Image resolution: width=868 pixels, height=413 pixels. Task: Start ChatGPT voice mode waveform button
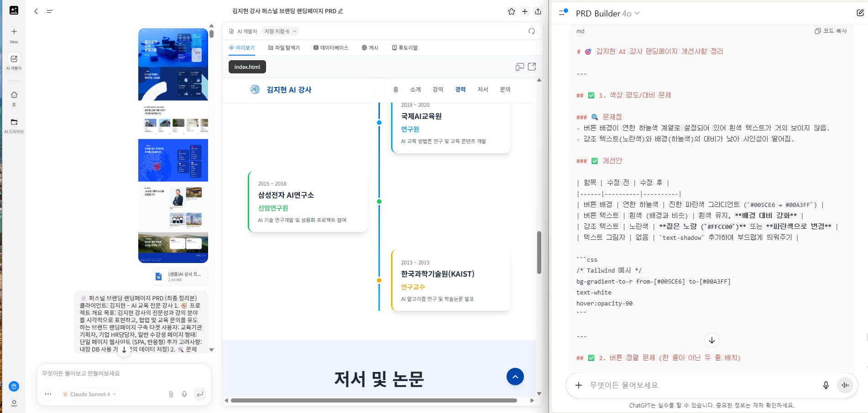[x=845, y=385]
